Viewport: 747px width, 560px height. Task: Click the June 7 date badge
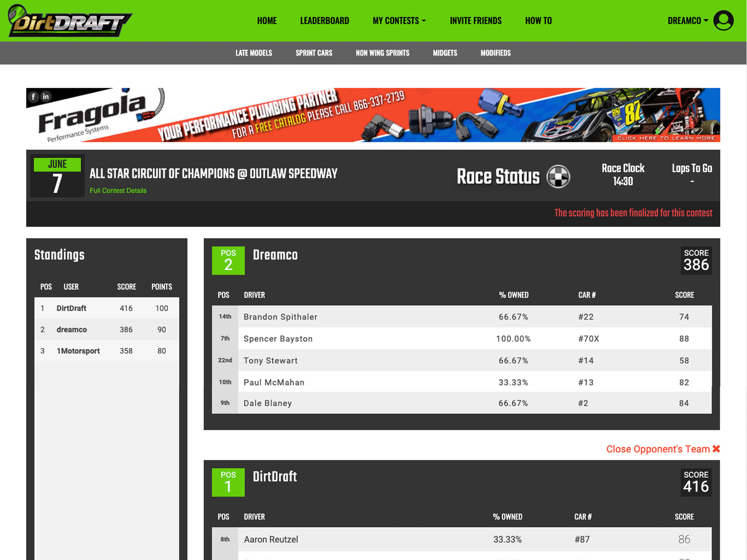pyautogui.click(x=57, y=176)
